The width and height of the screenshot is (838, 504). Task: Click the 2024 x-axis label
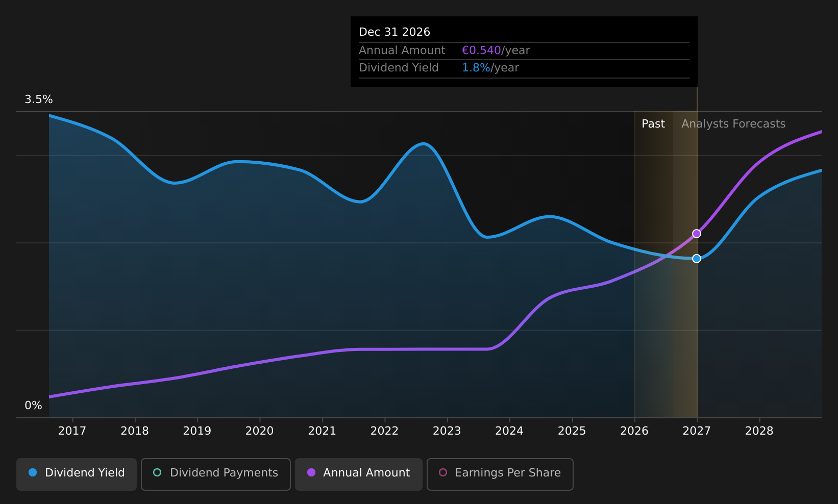[509, 431]
